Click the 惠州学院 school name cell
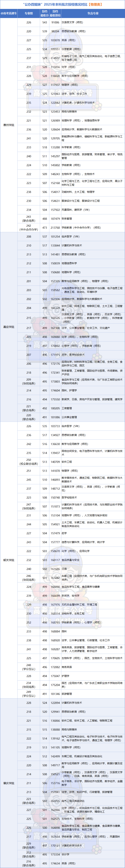Screen dimensions: 125x868 click(8, 125)
